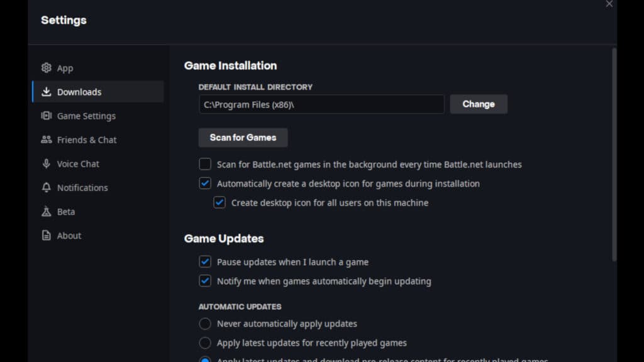Click the gear icon next to App
The width and height of the screenshot is (644, 362).
click(x=46, y=68)
